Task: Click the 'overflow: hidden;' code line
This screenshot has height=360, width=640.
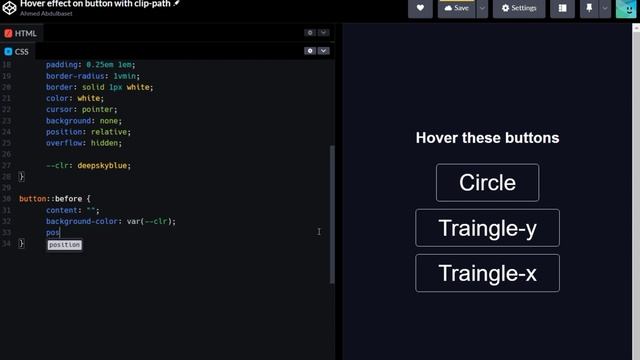Action: pos(84,143)
